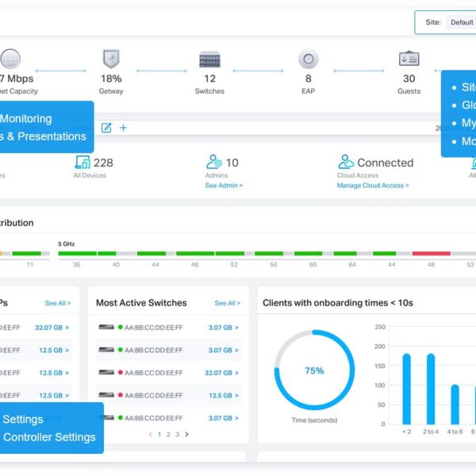Click the '228' All Devices count
Image resolution: width=476 pixels, height=476 pixels.
tap(103, 163)
